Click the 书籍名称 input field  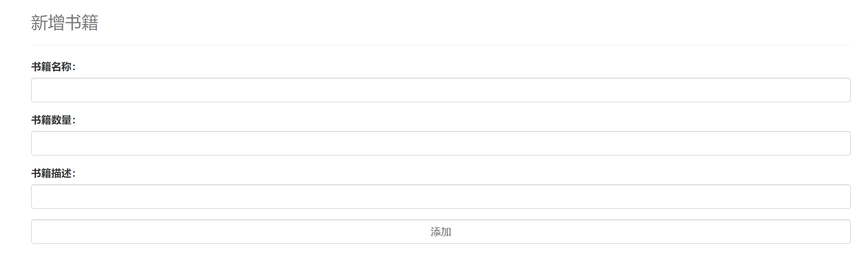point(440,90)
